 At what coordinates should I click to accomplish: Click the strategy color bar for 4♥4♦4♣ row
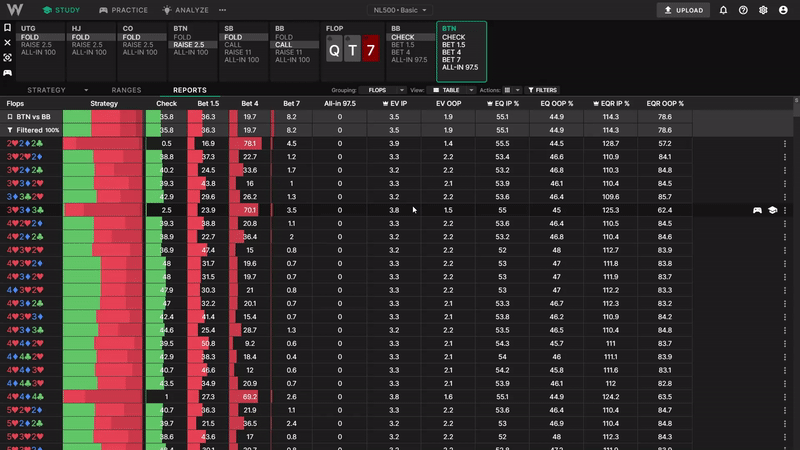click(x=103, y=397)
